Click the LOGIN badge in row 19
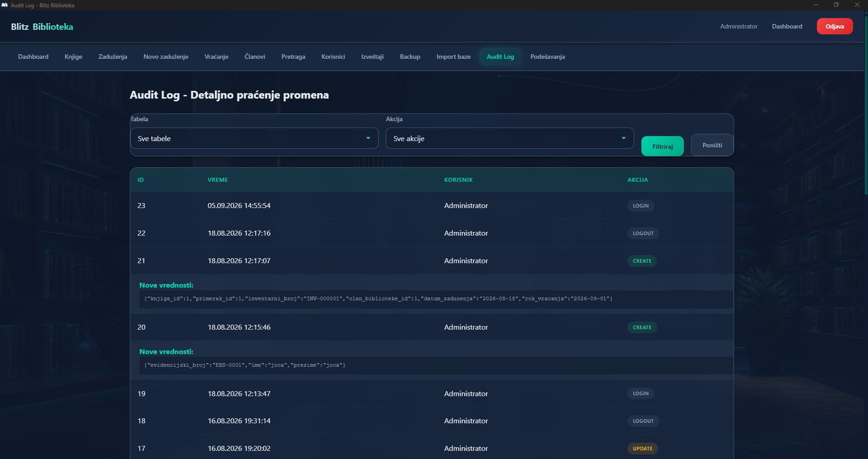Image resolution: width=868 pixels, height=459 pixels. (x=640, y=393)
